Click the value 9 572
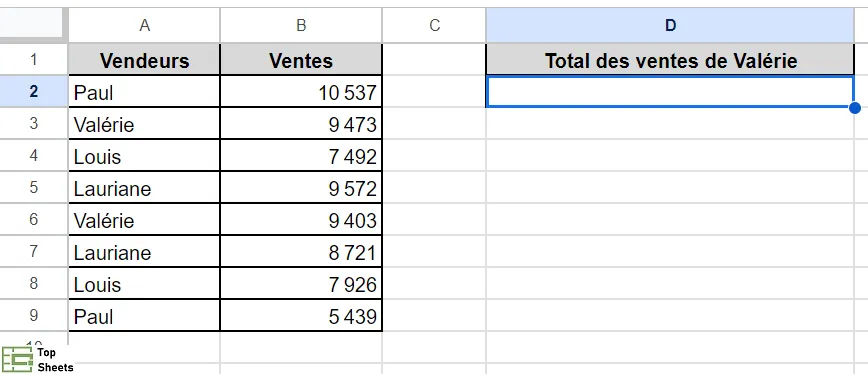868x374 pixels. coord(301,188)
